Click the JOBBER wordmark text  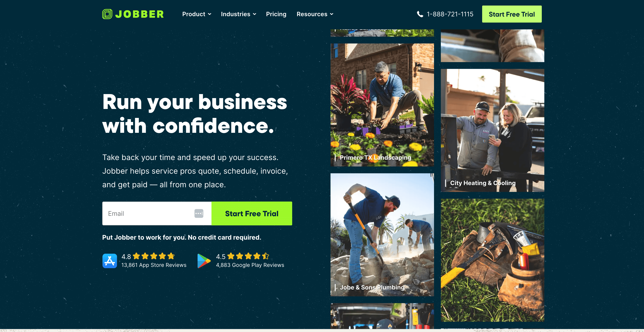(x=139, y=14)
